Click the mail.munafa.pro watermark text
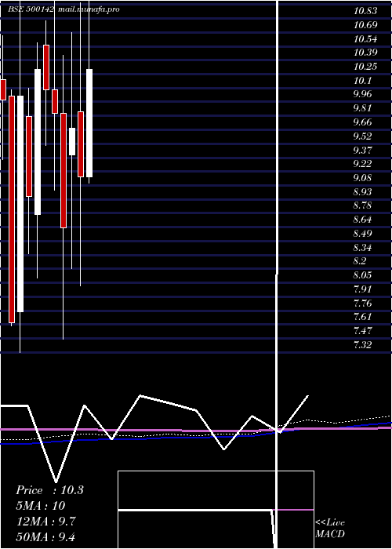This screenshot has width=392, height=549. click(89, 9)
